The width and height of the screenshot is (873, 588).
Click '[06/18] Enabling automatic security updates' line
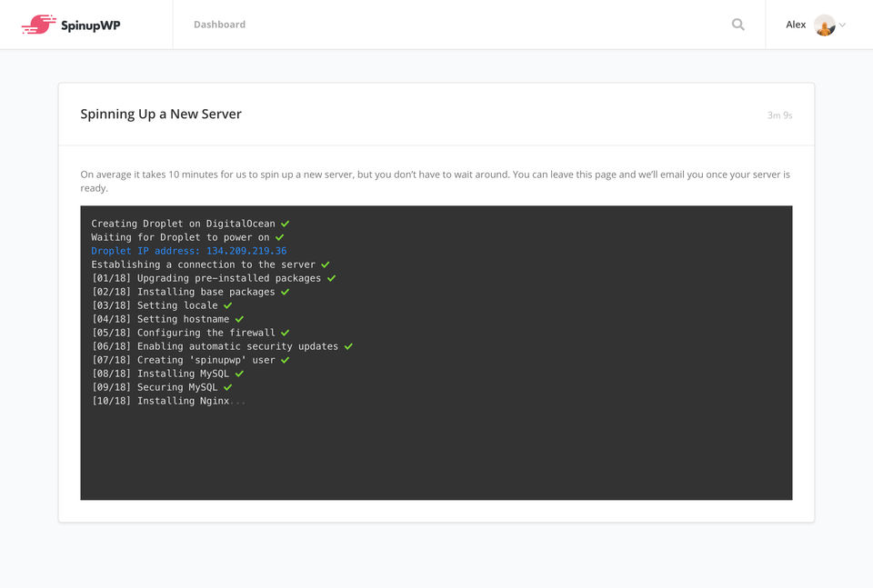[222, 346]
